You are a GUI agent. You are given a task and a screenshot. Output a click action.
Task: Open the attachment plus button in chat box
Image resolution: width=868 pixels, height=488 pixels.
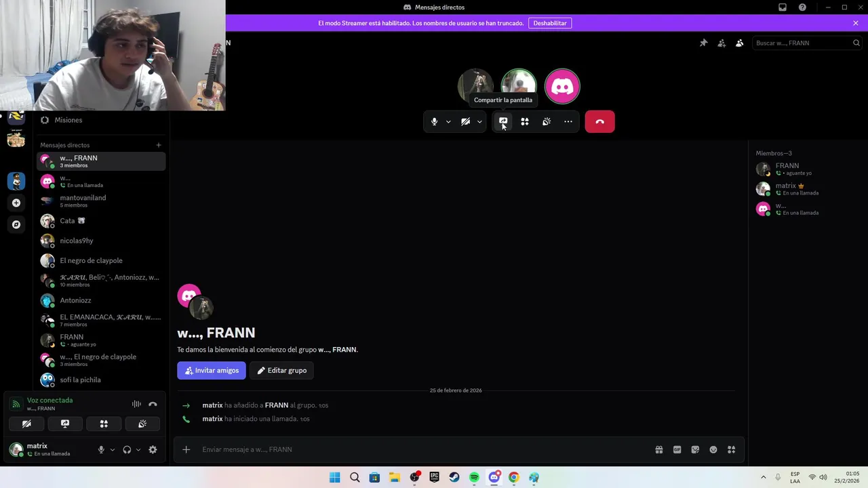(186, 449)
